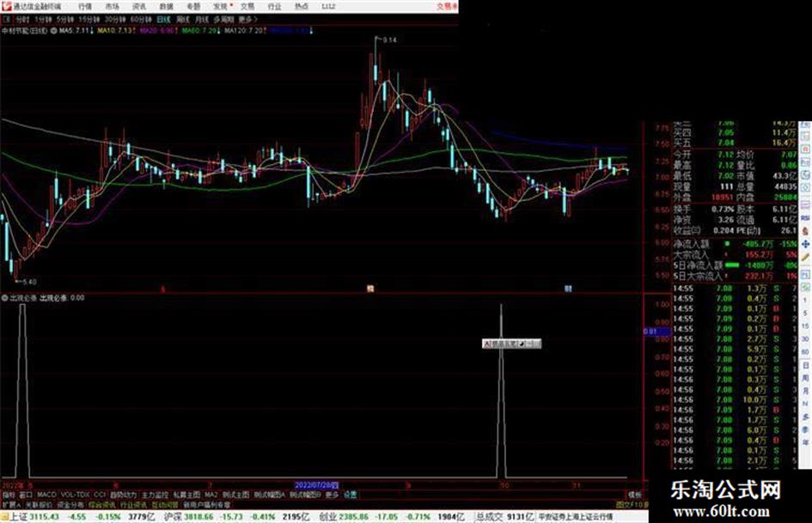This screenshot has width=812, height=523.
Task: Click the orange event marker below the price chart
Action: [370, 289]
